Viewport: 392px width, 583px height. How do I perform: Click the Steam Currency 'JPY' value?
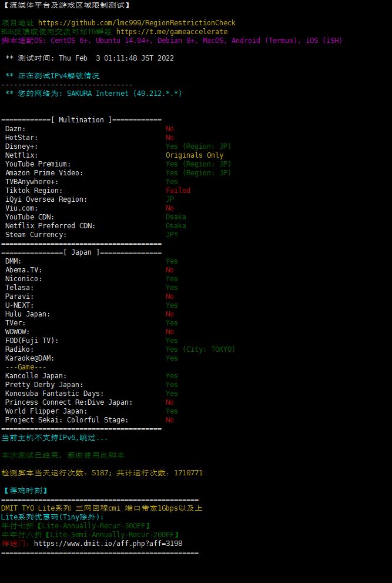coord(172,235)
